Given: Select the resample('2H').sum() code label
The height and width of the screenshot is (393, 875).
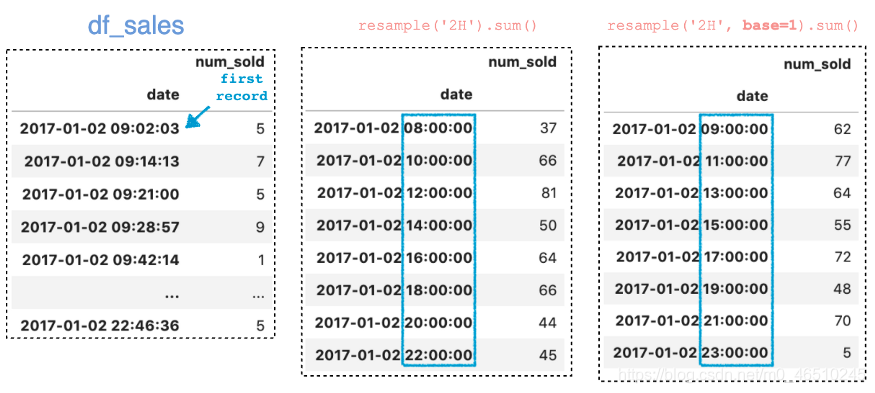Looking at the screenshot, I should 448,26.
